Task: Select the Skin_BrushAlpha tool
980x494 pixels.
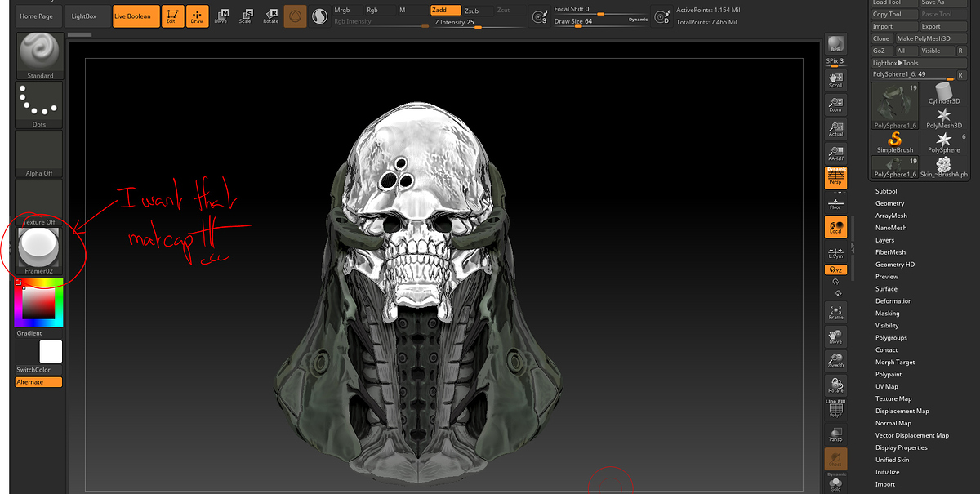Action: (x=945, y=167)
